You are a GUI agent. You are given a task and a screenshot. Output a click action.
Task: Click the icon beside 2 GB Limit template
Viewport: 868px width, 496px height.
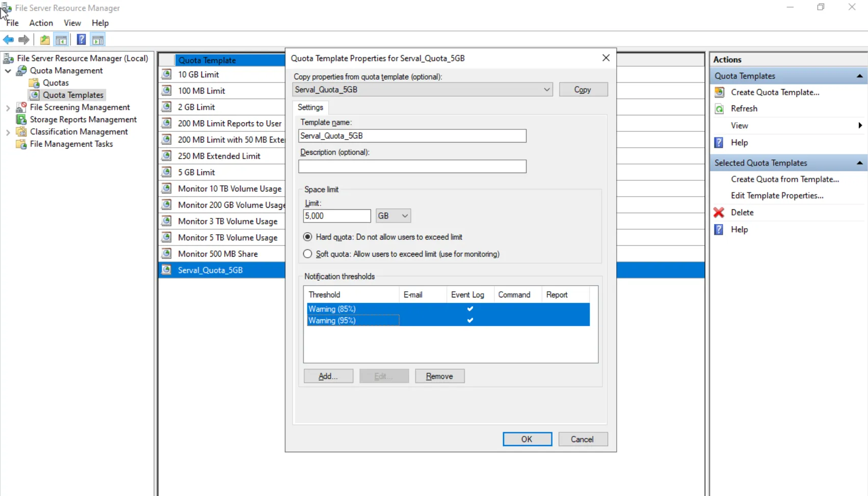click(167, 107)
